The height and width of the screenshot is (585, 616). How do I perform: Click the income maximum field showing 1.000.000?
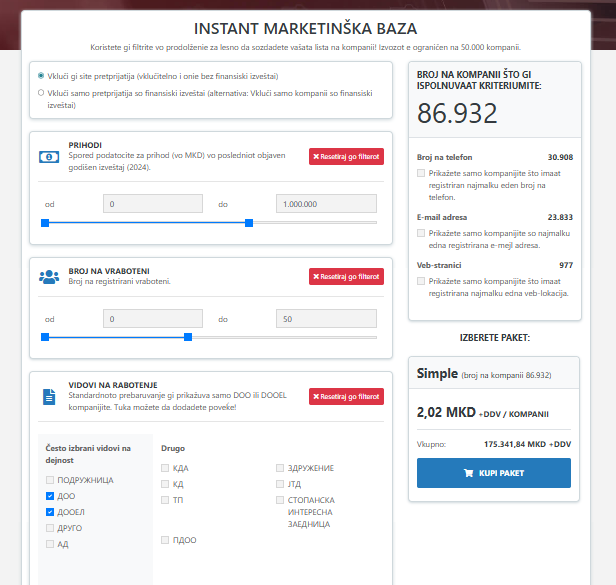click(325, 204)
